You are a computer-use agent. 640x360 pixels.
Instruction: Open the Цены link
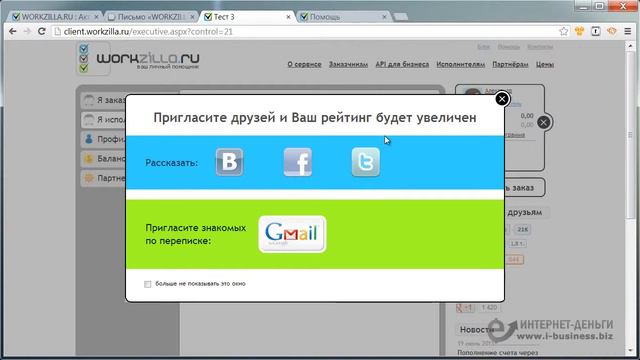pos(545,64)
